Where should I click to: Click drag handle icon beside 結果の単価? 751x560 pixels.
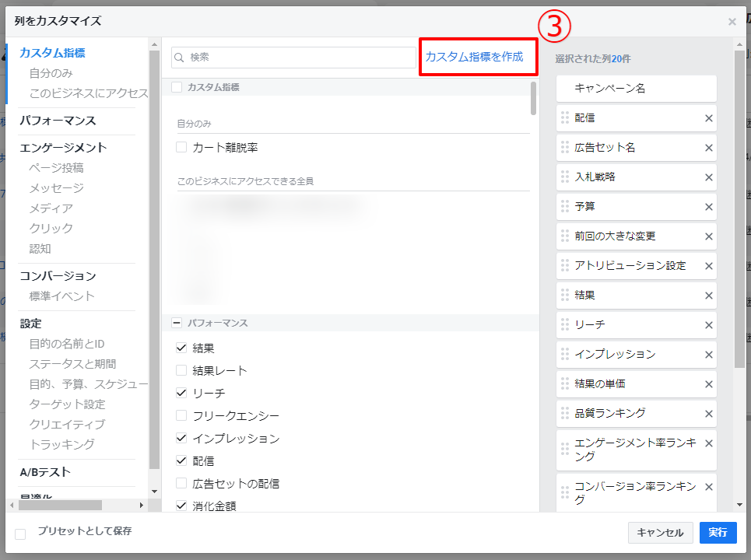click(x=565, y=384)
